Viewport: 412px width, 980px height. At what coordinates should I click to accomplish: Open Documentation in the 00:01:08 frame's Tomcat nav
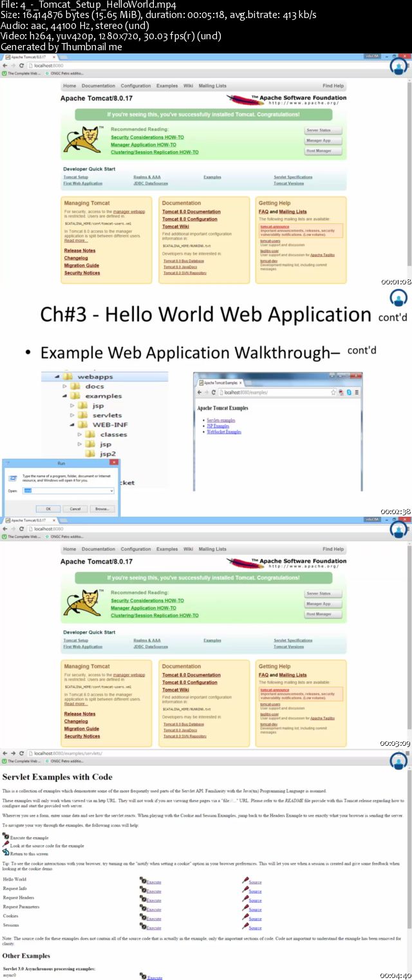98,86
